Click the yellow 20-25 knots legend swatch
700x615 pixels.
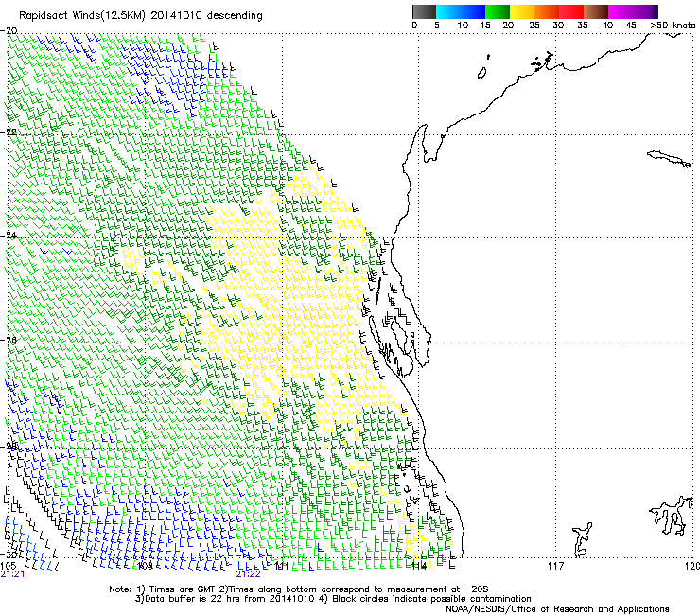click(x=522, y=11)
